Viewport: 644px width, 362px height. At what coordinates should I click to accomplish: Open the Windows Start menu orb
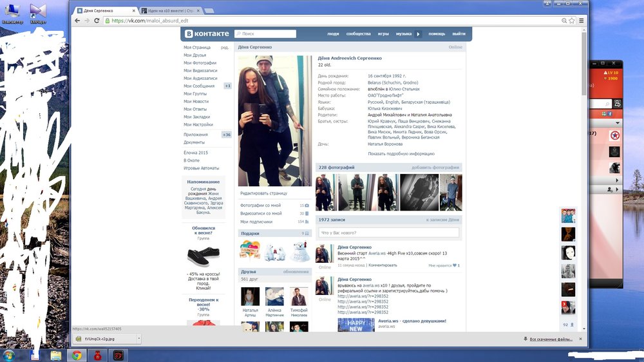[10, 355]
